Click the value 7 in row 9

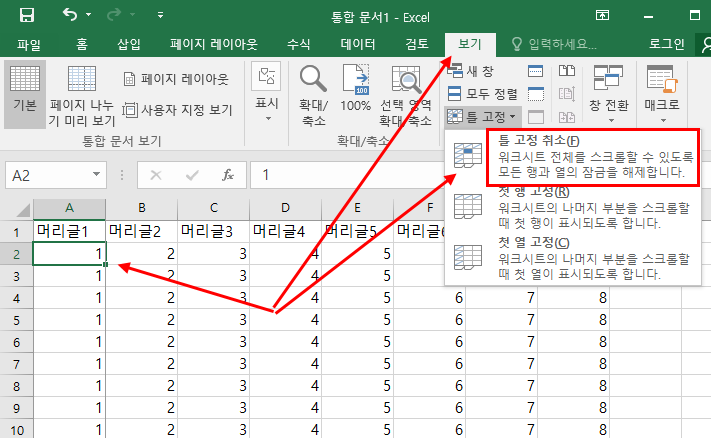[x=531, y=408]
